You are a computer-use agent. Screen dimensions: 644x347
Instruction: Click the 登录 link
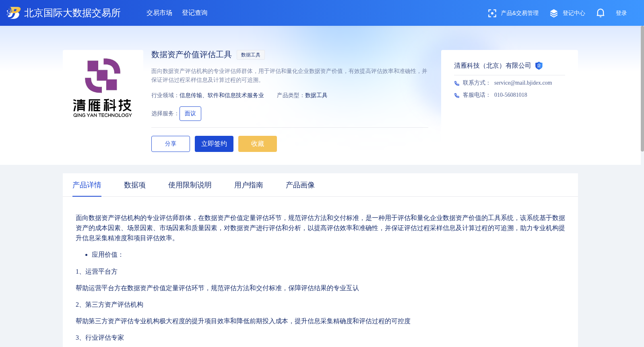pos(621,13)
